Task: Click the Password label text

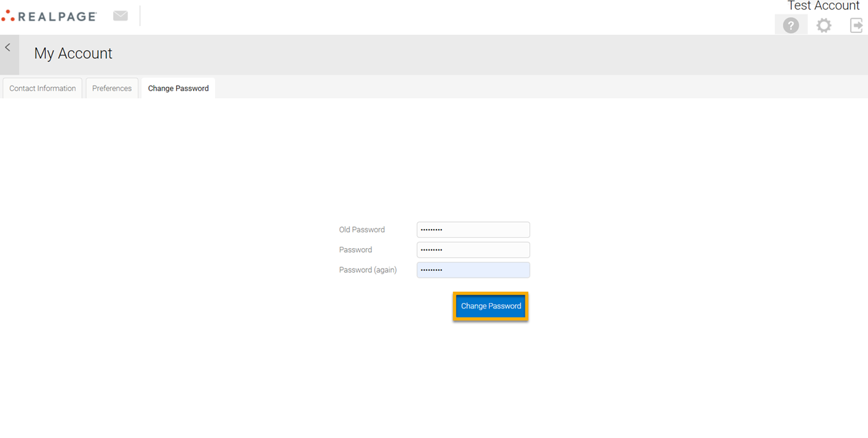Action: [356, 250]
